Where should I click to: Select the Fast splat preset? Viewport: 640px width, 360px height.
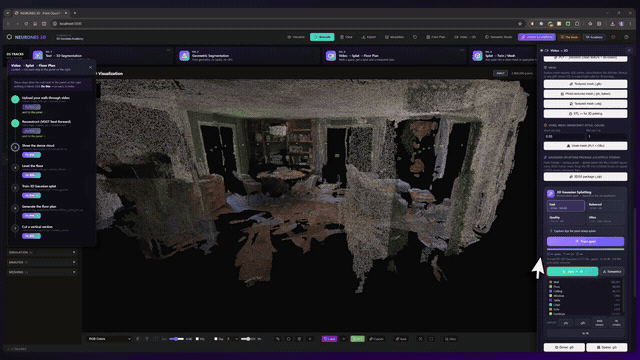[x=566, y=206]
